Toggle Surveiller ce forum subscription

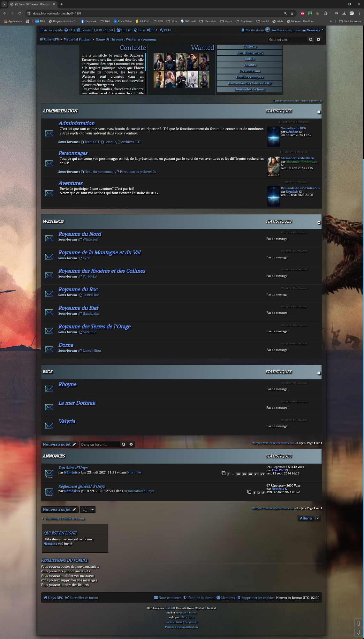[82, 598]
